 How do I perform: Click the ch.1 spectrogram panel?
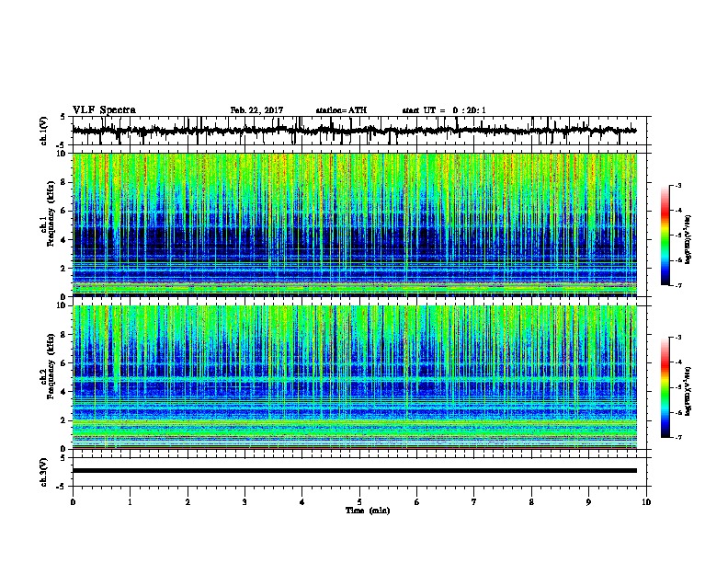355,224
